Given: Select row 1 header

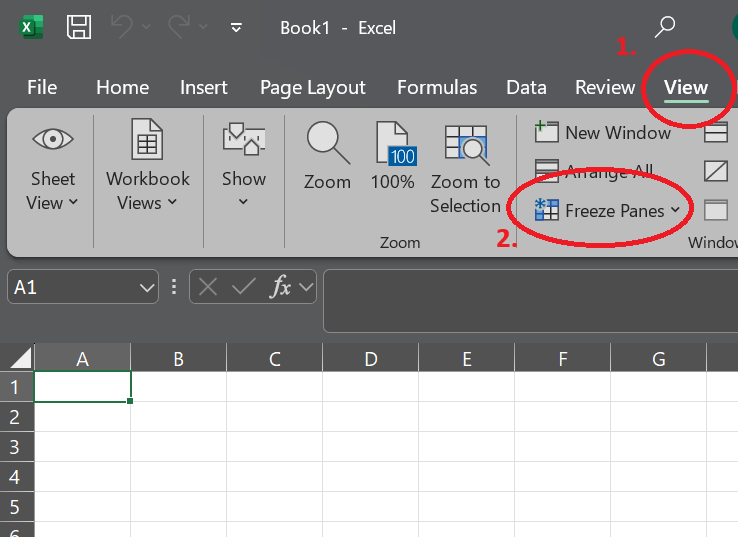Looking at the screenshot, I should [17, 387].
